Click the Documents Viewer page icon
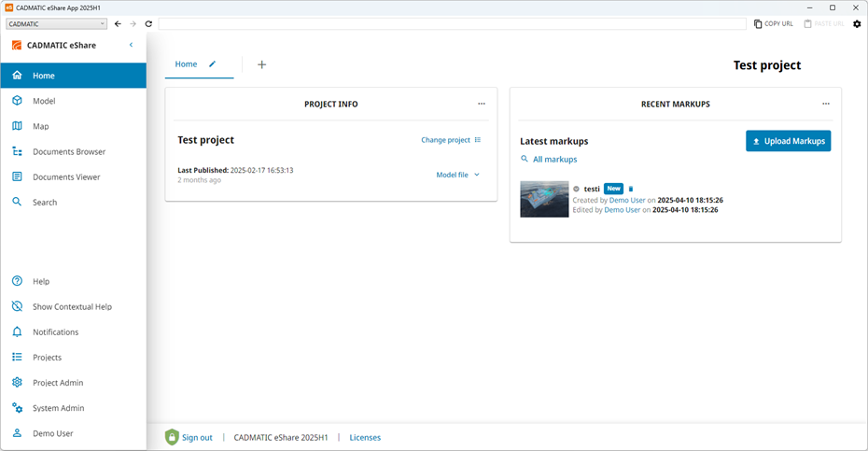The image size is (868, 451). click(17, 176)
